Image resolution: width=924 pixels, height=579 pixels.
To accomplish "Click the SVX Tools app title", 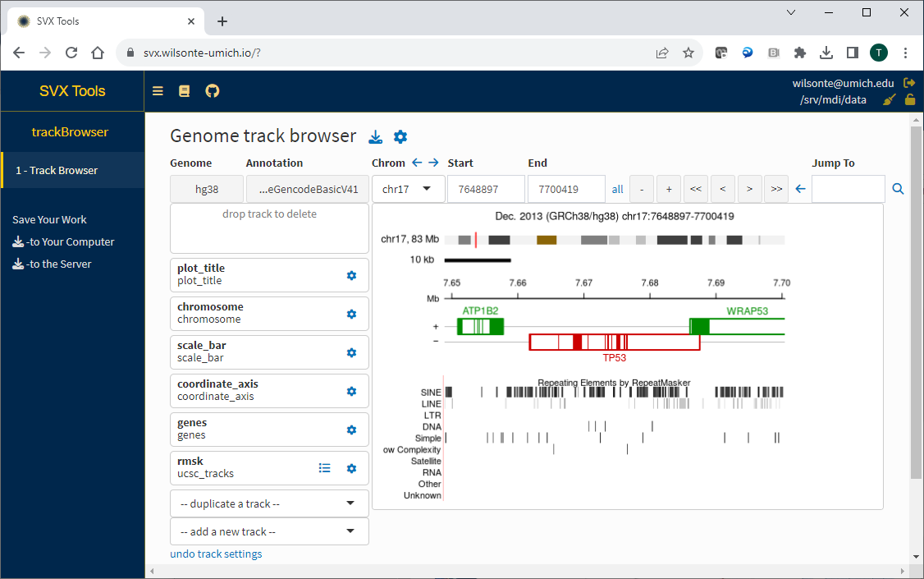I will point(72,91).
